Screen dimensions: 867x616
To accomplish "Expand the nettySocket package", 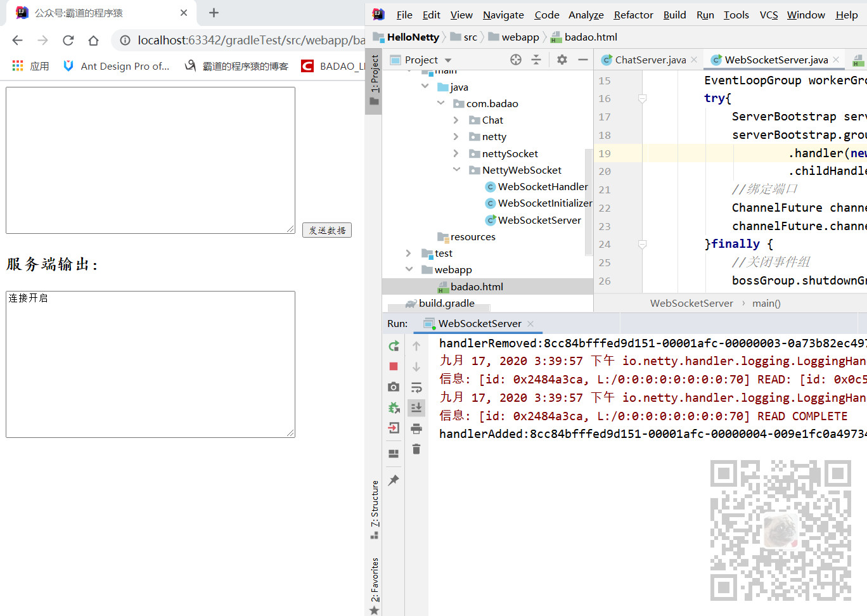I will point(456,153).
